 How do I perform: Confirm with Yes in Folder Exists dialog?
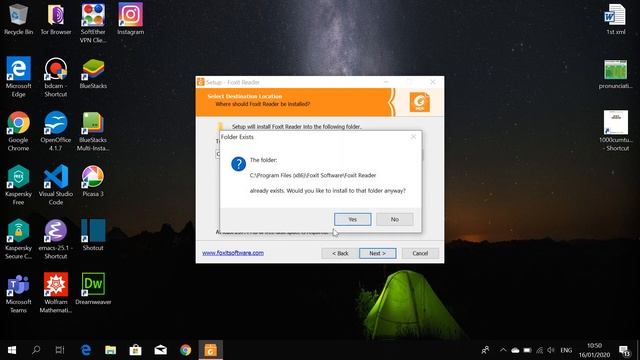pos(353,219)
